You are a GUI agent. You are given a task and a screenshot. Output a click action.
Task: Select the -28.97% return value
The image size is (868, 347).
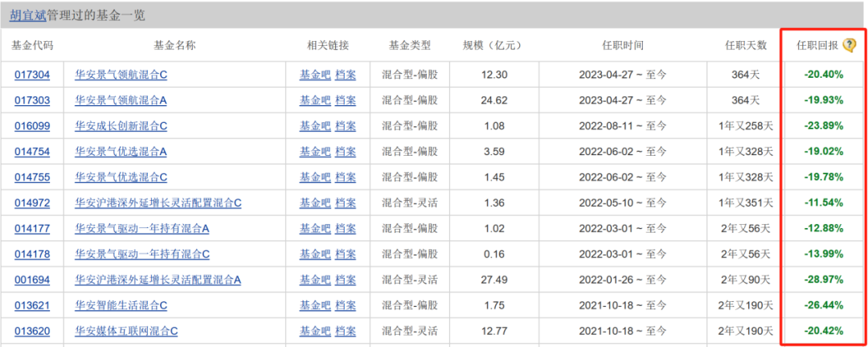tap(824, 280)
